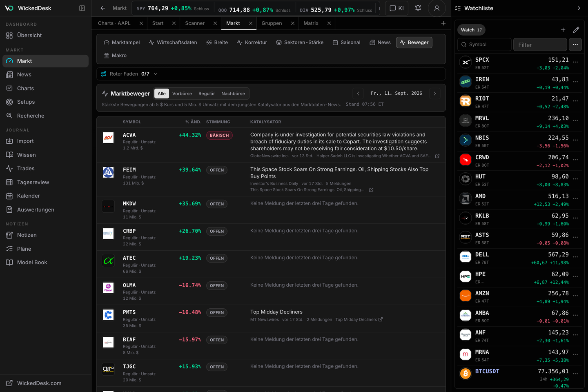Collapse the Watchliste panel chevron

[x=579, y=8]
